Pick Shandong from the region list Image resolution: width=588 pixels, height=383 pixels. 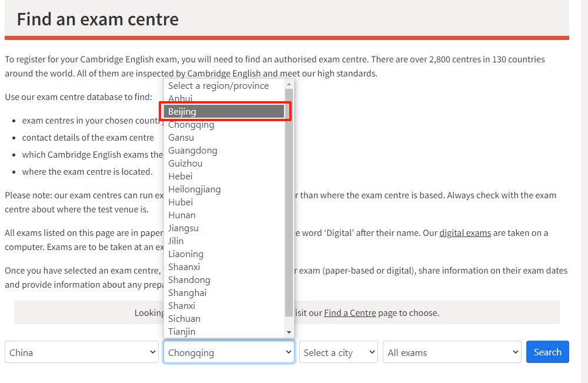(x=224, y=280)
